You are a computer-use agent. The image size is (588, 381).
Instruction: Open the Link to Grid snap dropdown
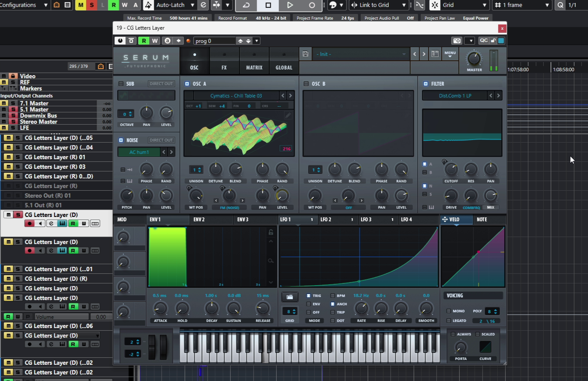coord(379,5)
